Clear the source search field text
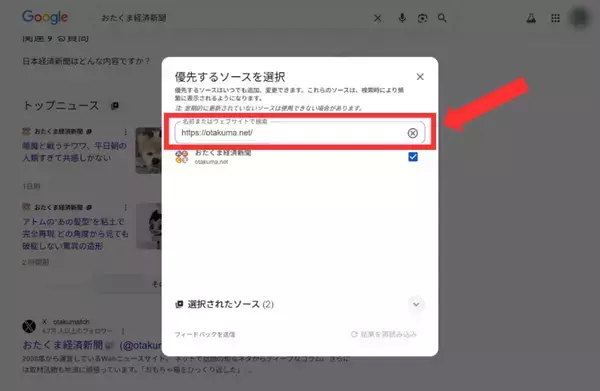The image size is (600, 391). pos(412,133)
